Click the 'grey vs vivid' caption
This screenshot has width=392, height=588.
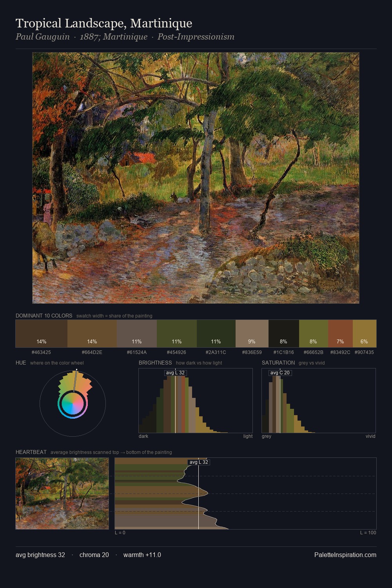click(312, 363)
